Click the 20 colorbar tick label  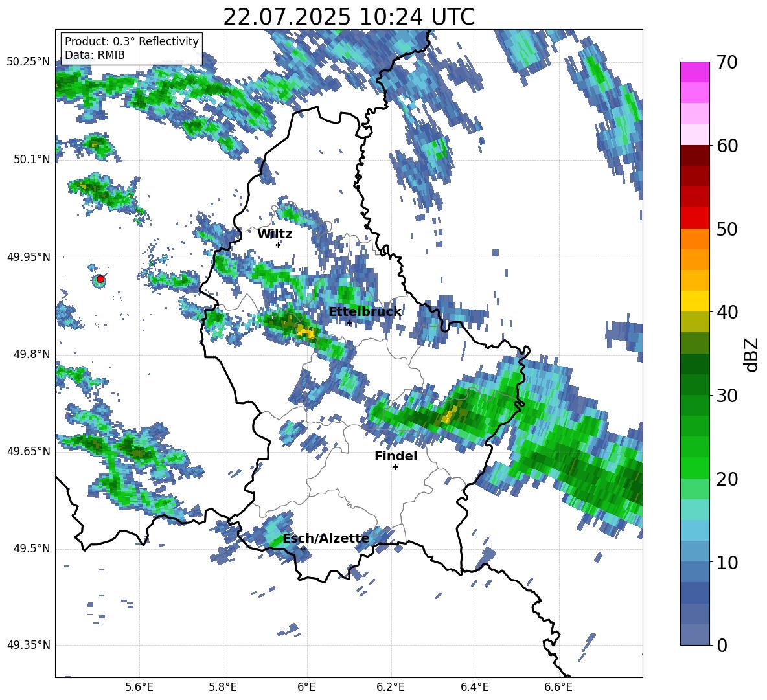click(727, 479)
